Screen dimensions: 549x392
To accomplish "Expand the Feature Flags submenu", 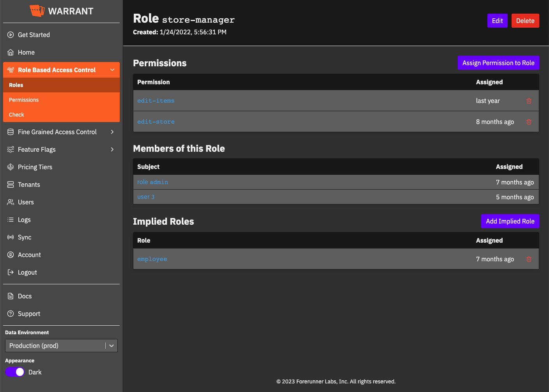I will (x=112, y=150).
